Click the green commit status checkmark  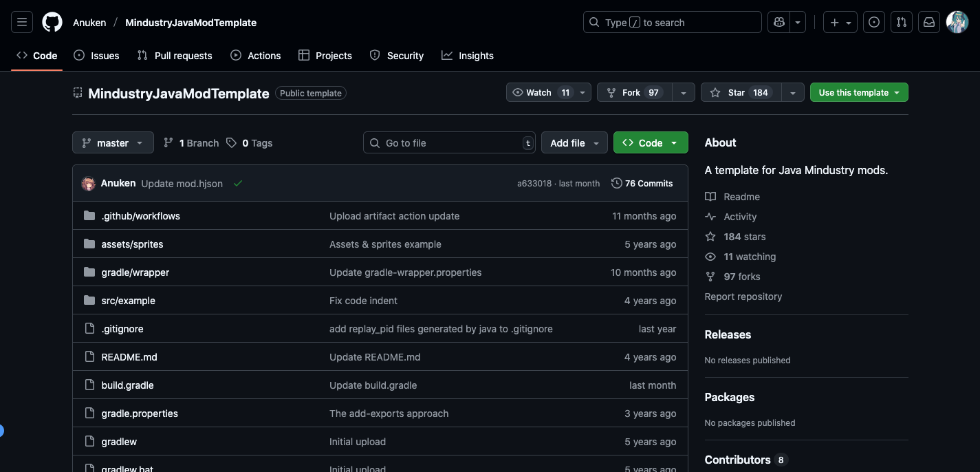click(x=238, y=184)
